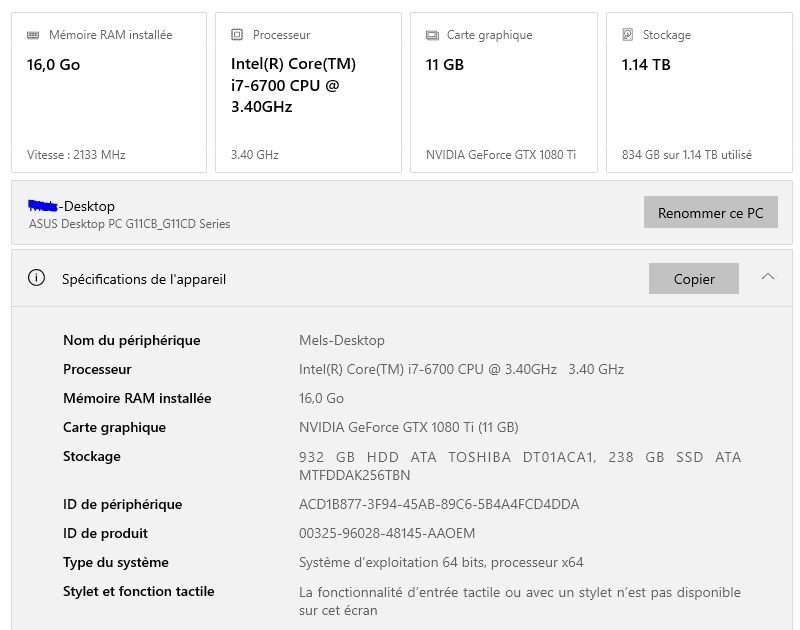Select the 932 GB HDD ATA TOSHIBA storage value
Image resolution: width=800 pixels, height=630 pixels.
tap(519, 466)
